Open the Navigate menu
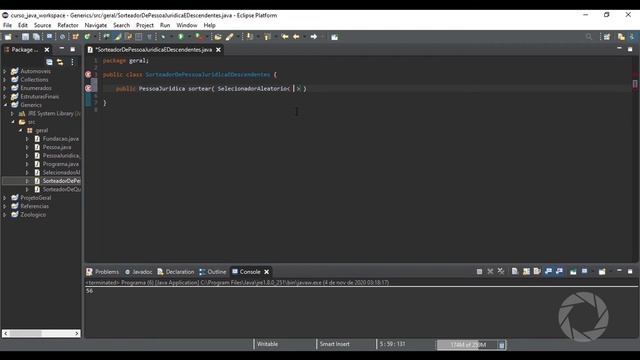Image resolution: width=640 pixels, height=360 pixels. click(96, 25)
